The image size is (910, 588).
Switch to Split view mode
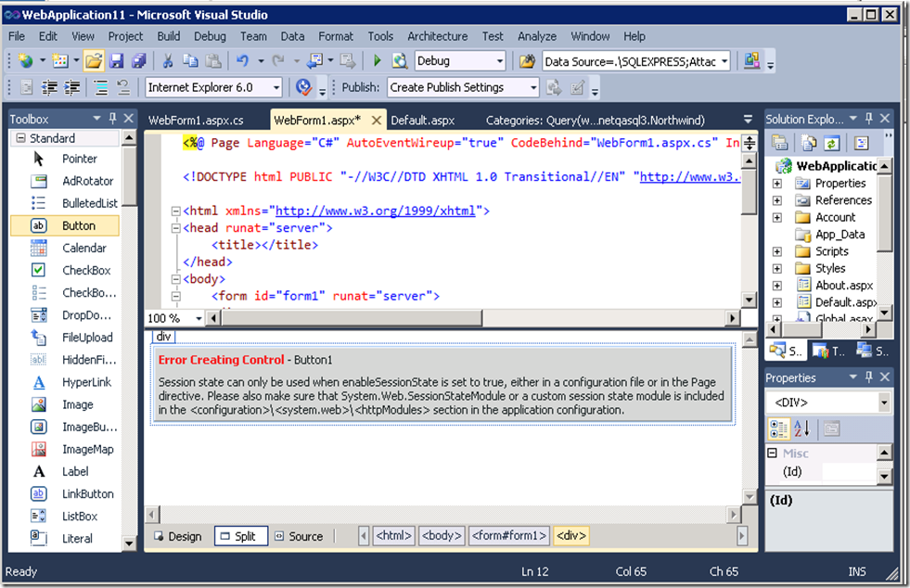[241, 536]
